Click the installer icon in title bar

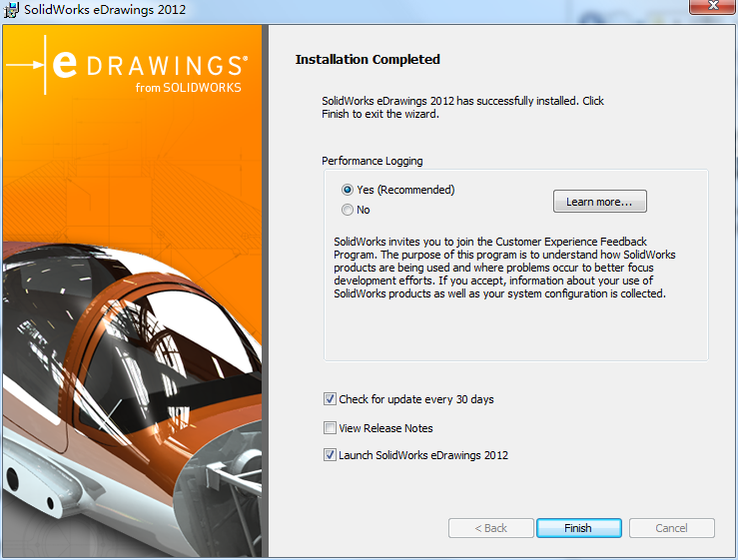[x=12, y=9]
